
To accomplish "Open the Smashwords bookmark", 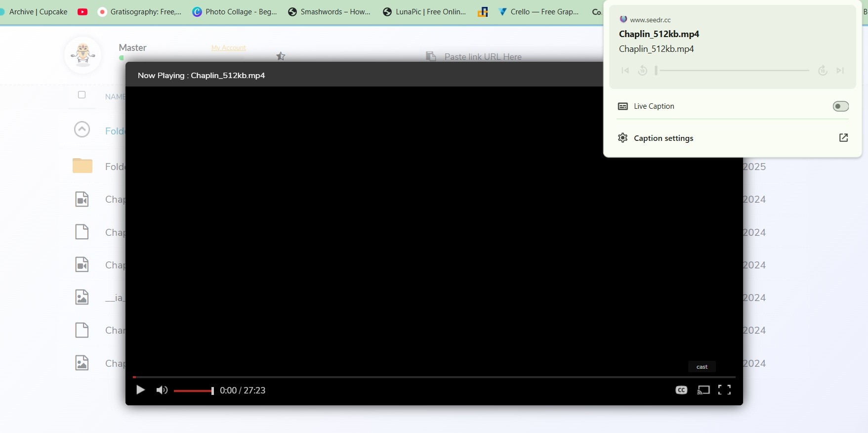I will point(329,12).
